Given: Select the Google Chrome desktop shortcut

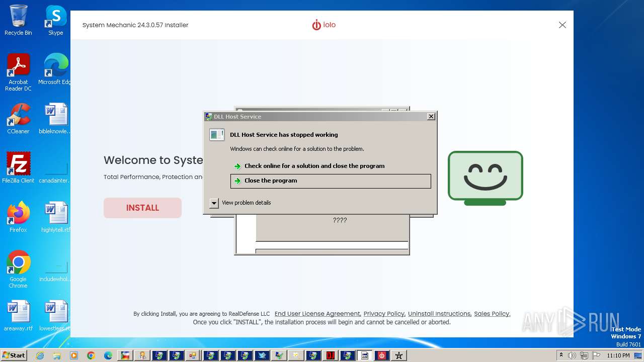Looking at the screenshot, I should tap(18, 269).
